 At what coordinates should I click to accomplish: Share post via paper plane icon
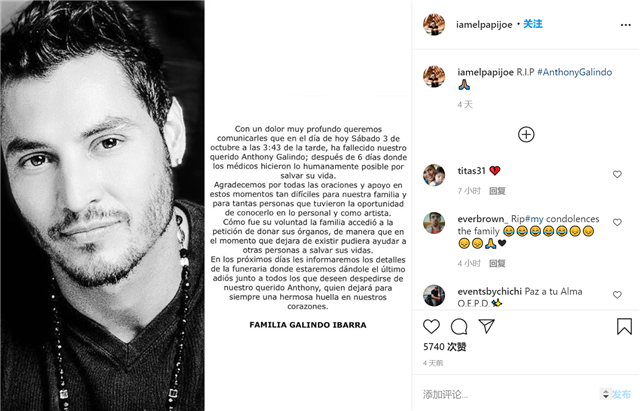pyautogui.click(x=487, y=326)
